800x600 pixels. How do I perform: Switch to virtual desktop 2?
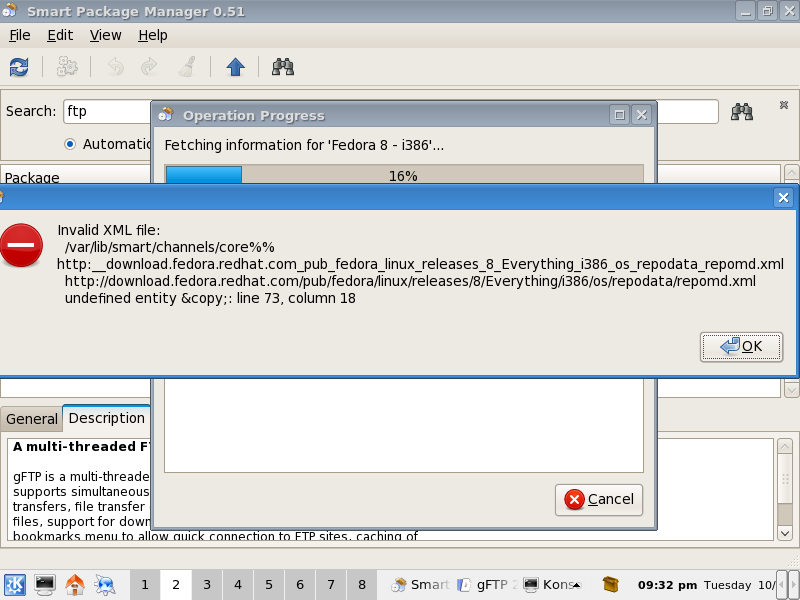[176, 585]
